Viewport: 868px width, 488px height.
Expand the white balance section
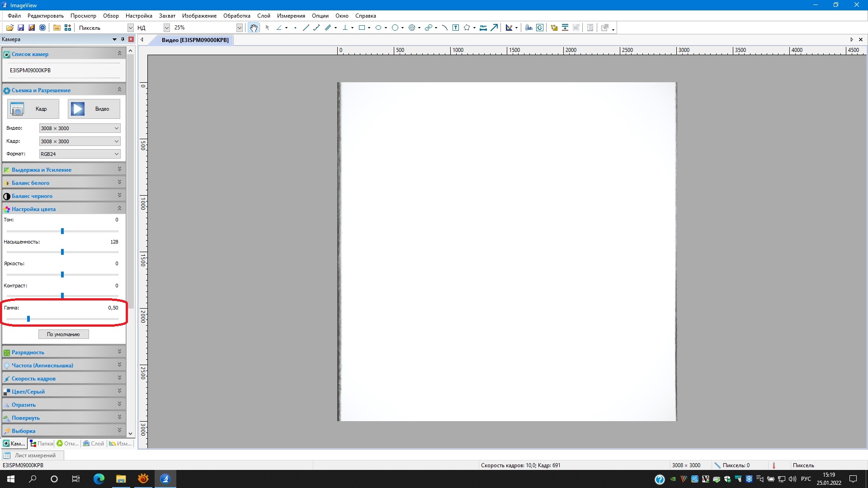click(119, 183)
